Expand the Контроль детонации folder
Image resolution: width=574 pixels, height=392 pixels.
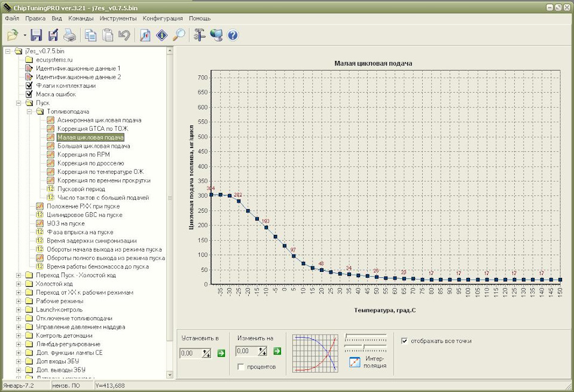[19, 335]
